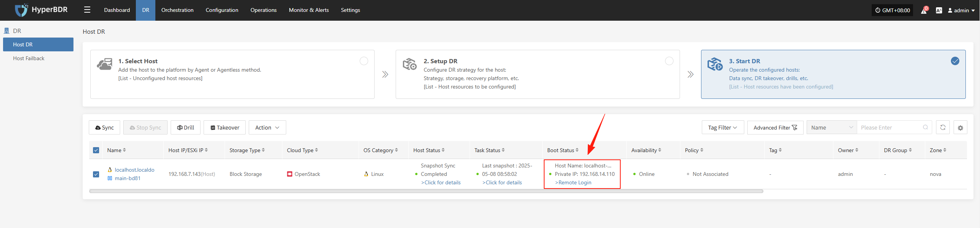Go to the Dashboard tab
Screen dimensions: 980x228
[117, 10]
